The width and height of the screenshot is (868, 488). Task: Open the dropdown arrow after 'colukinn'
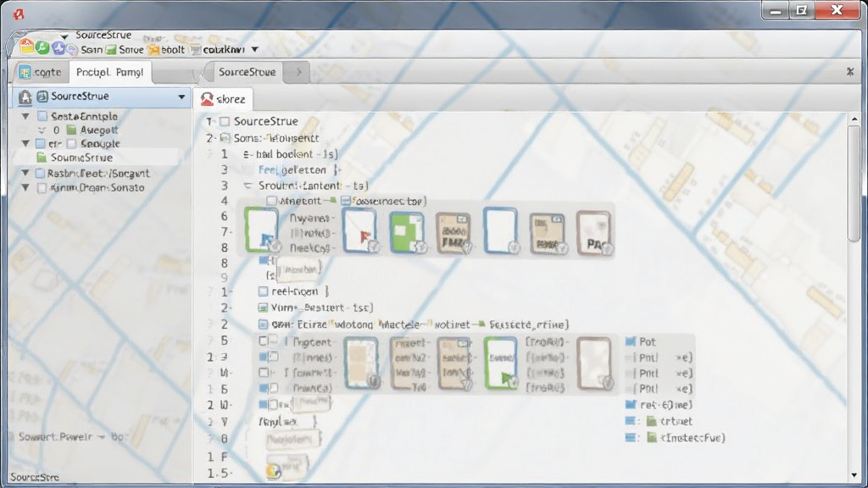click(254, 49)
